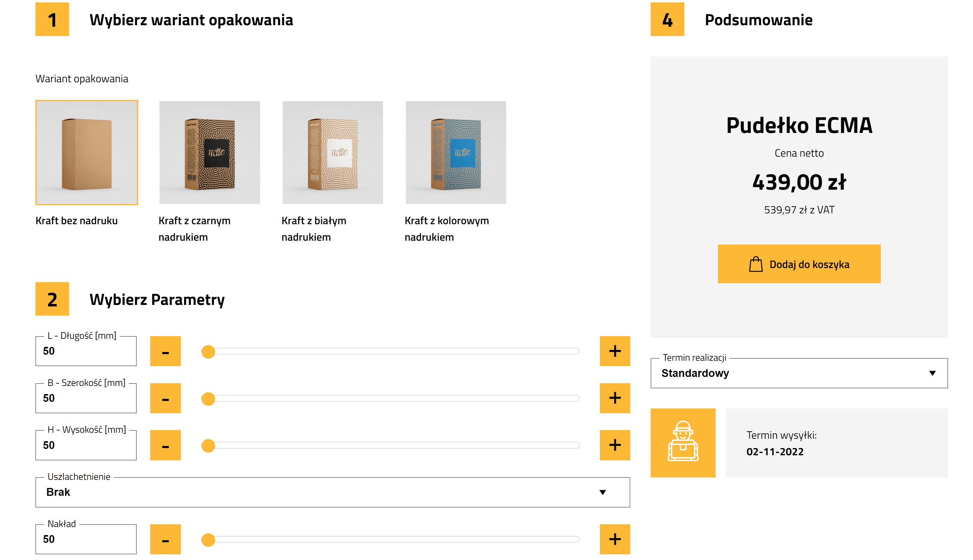
Task: Click the L - Długość slider handle
Action: click(208, 351)
